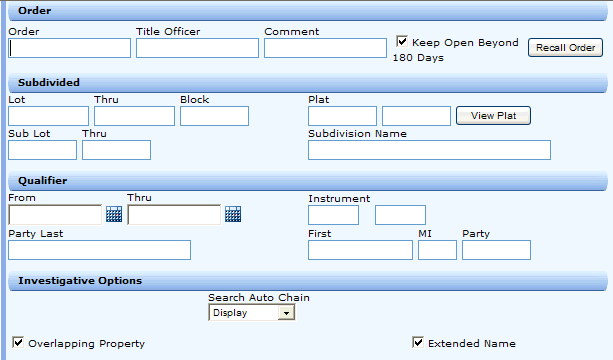
Task: Click the Recall Order button
Action: point(565,48)
